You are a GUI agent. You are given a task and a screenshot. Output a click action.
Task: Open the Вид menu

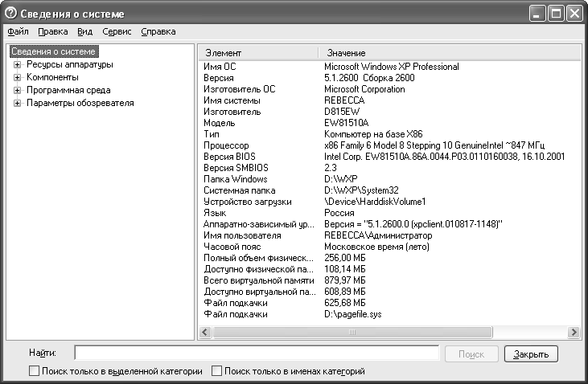click(85, 31)
